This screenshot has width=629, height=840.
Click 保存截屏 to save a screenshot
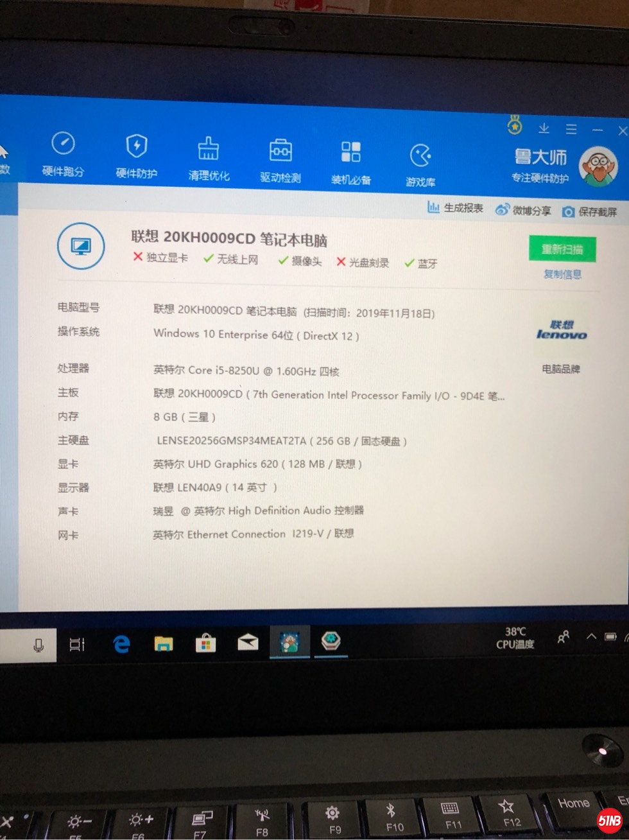coord(589,212)
